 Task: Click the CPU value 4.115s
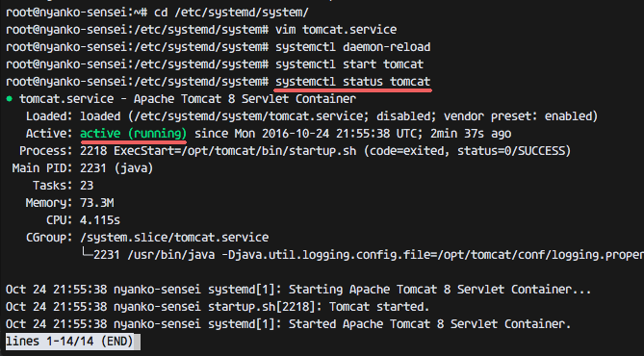[x=100, y=220]
